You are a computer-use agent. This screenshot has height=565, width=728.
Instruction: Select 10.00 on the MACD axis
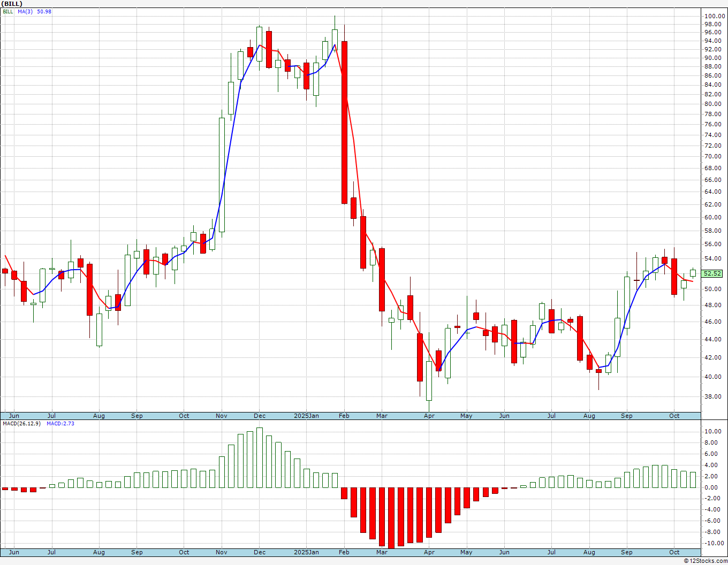pos(714,431)
